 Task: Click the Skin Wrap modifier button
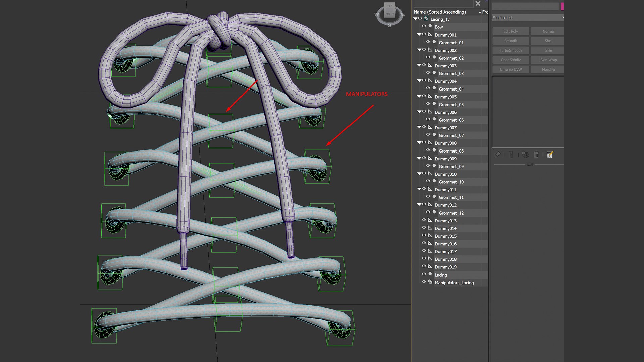pos(547,60)
